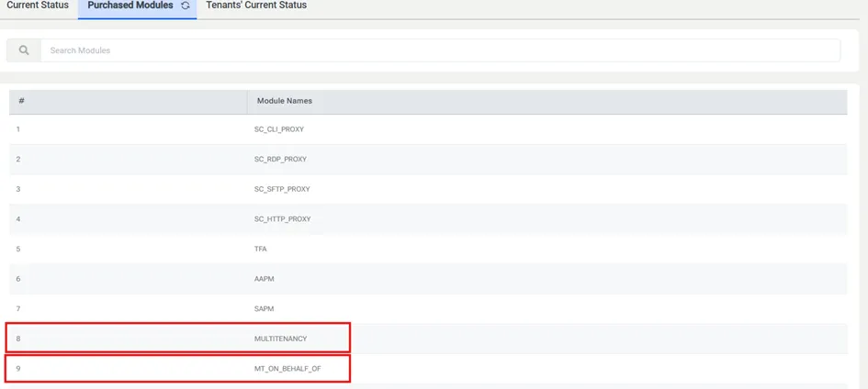Viewport: 868px width, 389px height.
Task: Switch to Tenants' Current Status tab
Action: click(256, 6)
